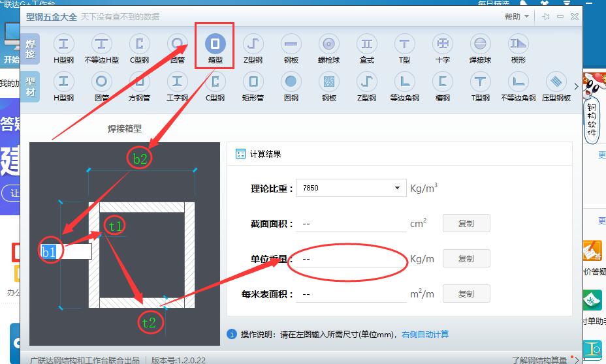This screenshot has width=606, height=364.
Task: Show more profile types with right chevron
Action: [x=576, y=87]
